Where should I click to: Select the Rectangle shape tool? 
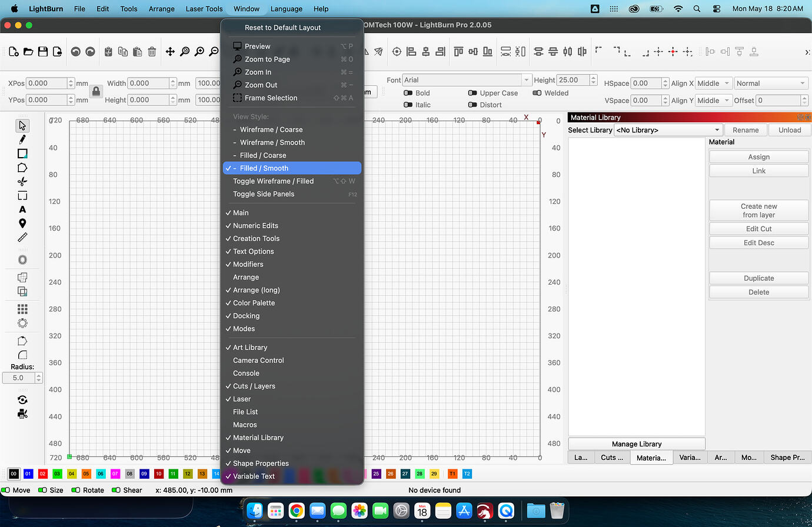(22, 154)
